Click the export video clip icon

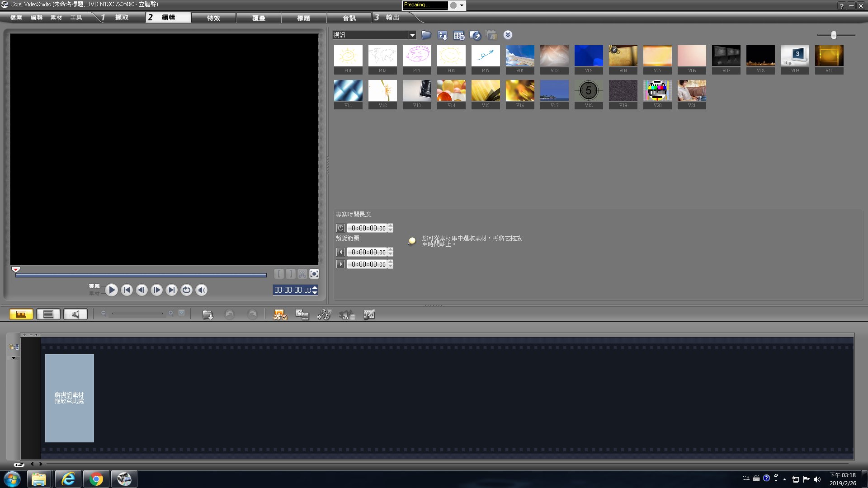[475, 35]
